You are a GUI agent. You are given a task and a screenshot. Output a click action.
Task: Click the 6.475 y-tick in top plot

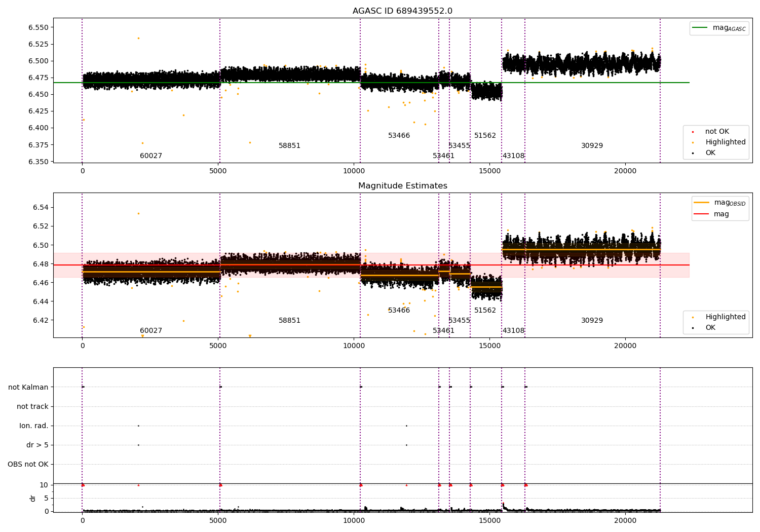point(39,78)
